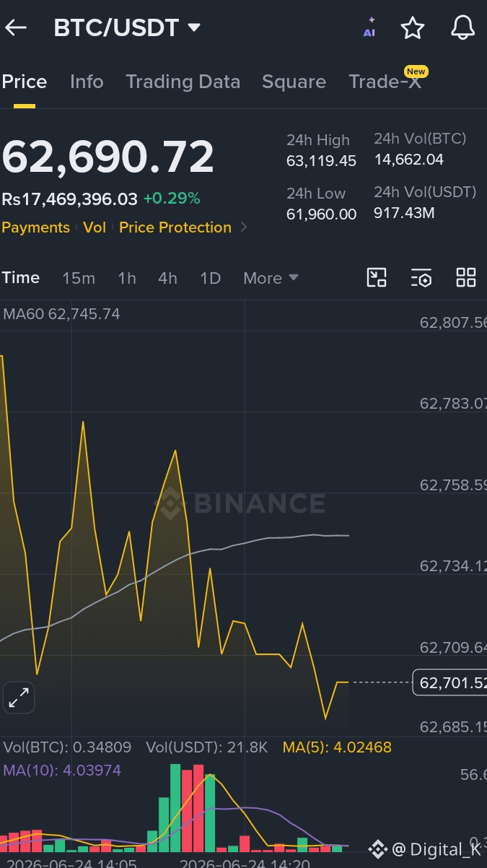
Task: Select the 1h interval
Action: (x=127, y=278)
